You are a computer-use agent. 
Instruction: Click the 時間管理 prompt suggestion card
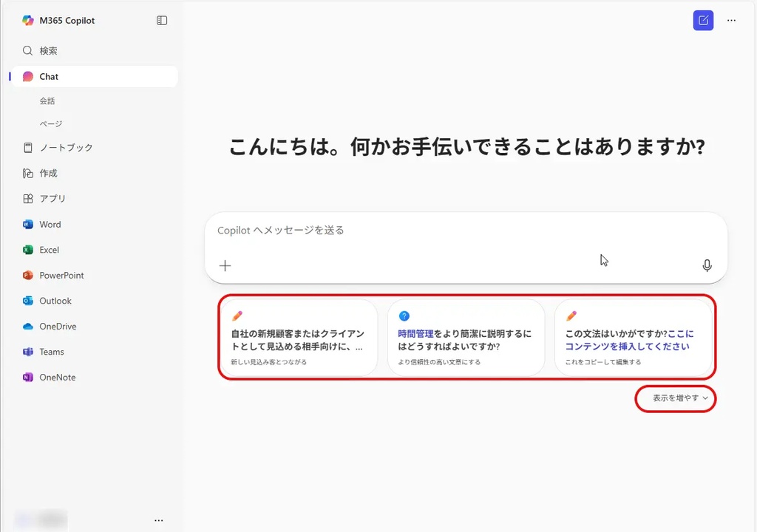466,338
